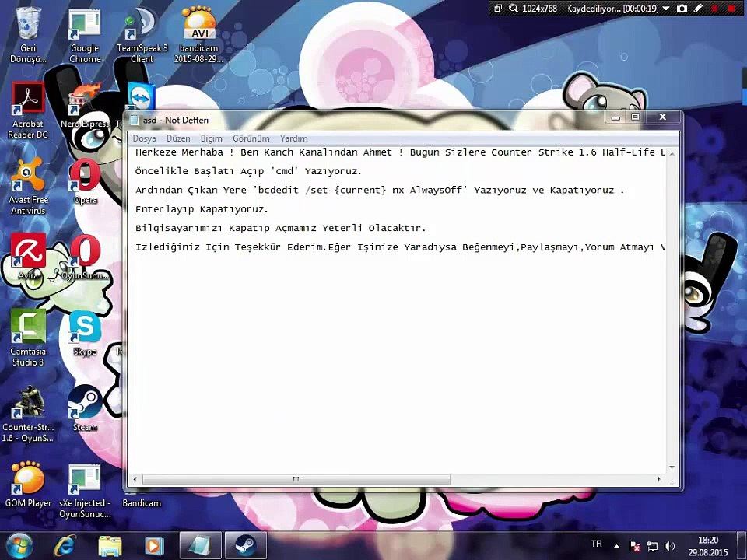
Task: Open the Biçim menu
Action: pyautogui.click(x=212, y=138)
